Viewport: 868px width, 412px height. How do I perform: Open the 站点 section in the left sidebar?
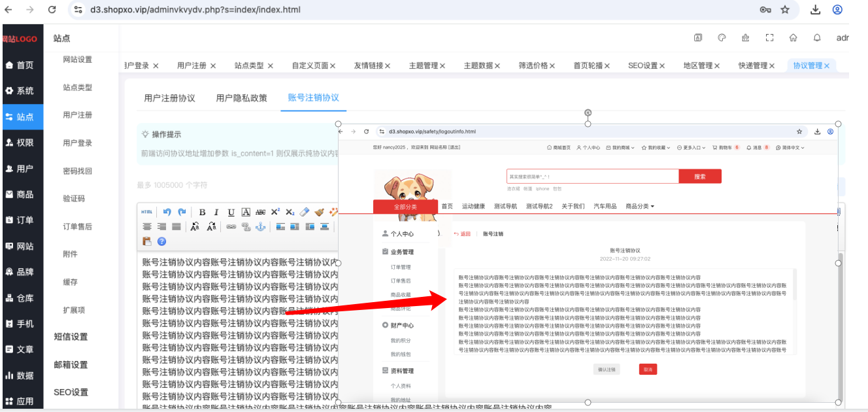[x=22, y=117]
